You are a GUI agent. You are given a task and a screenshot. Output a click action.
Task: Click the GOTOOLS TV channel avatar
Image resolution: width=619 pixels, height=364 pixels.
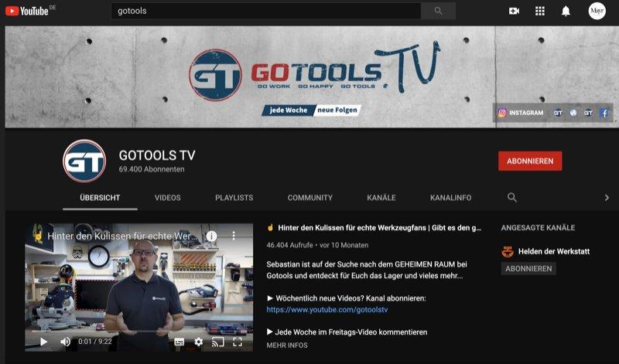(x=84, y=161)
